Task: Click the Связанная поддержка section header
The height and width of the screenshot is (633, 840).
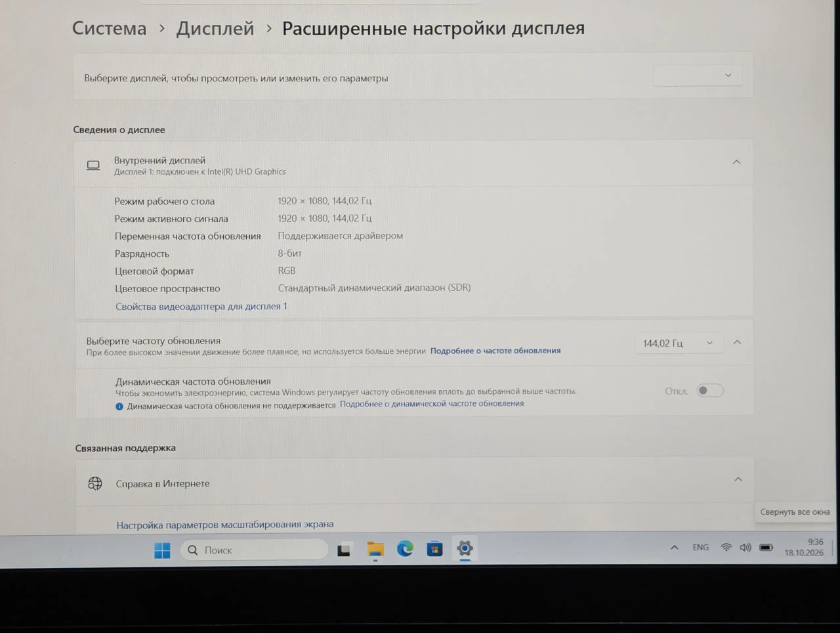Action: pyautogui.click(x=125, y=448)
